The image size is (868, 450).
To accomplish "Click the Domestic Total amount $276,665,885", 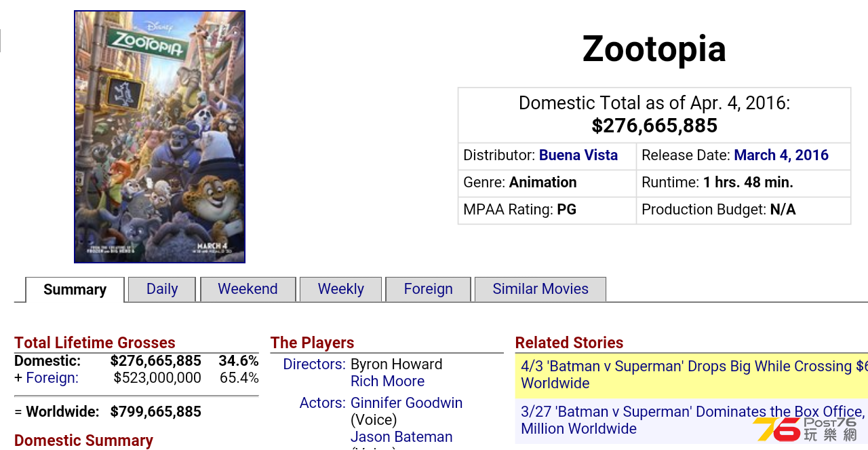I will (x=654, y=126).
